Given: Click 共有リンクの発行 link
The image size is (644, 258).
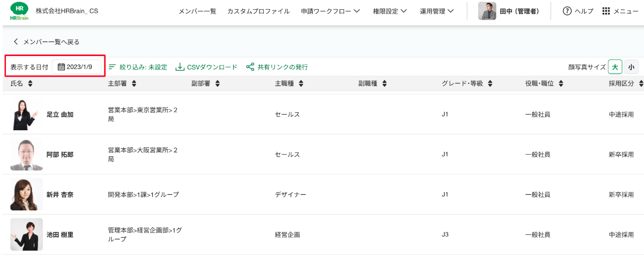Looking at the screenshot, I should (283, 67).
